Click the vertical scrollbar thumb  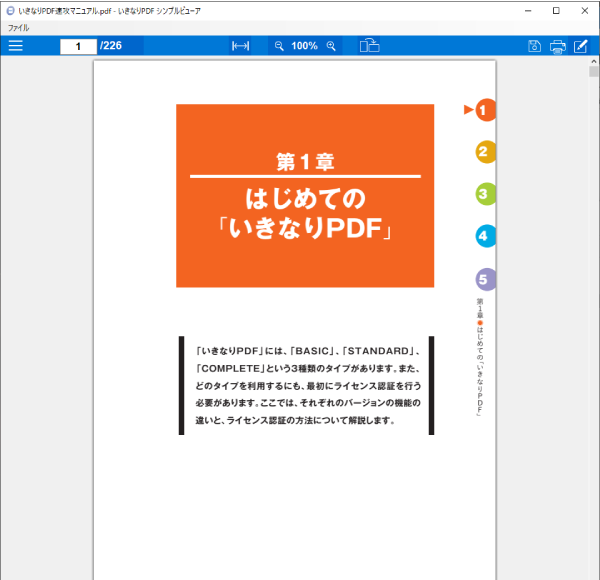594,72
